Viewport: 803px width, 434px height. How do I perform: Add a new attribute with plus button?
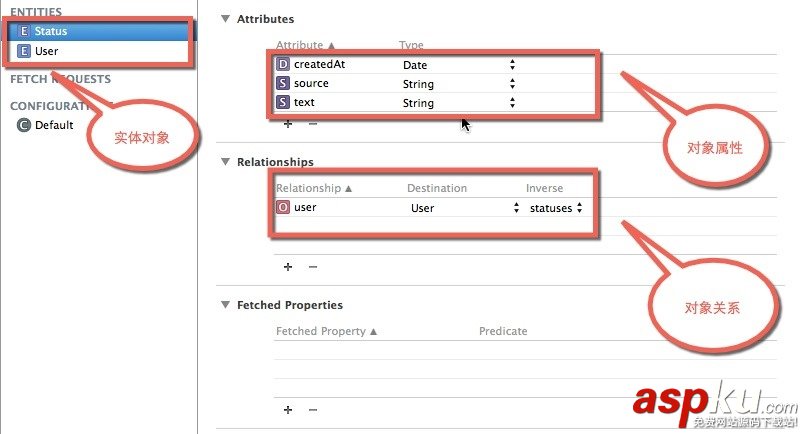point(288,124)
